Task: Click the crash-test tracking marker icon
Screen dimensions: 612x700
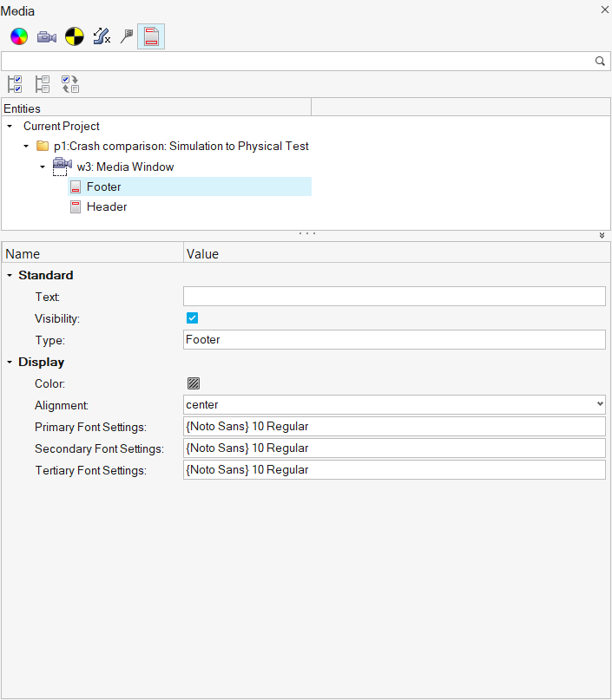Action: tap(75, 36)
